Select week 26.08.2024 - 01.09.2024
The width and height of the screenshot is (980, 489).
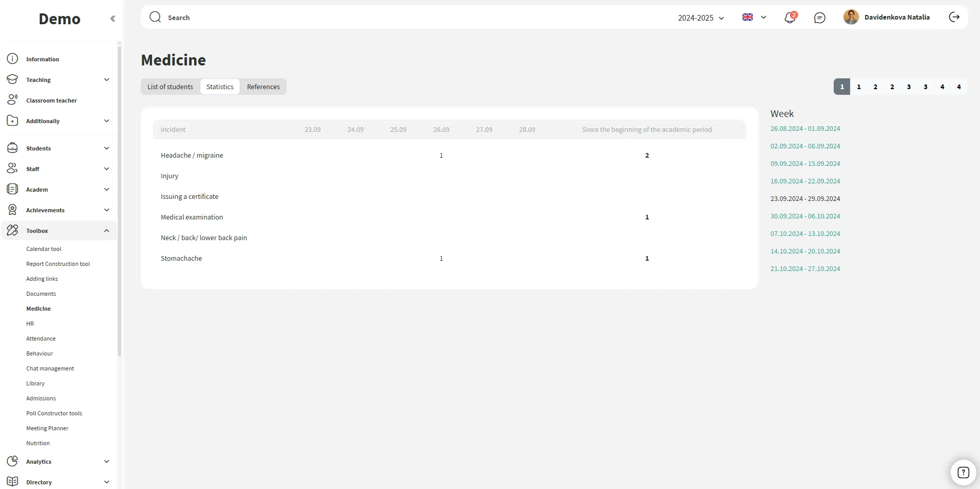[805, 129]
